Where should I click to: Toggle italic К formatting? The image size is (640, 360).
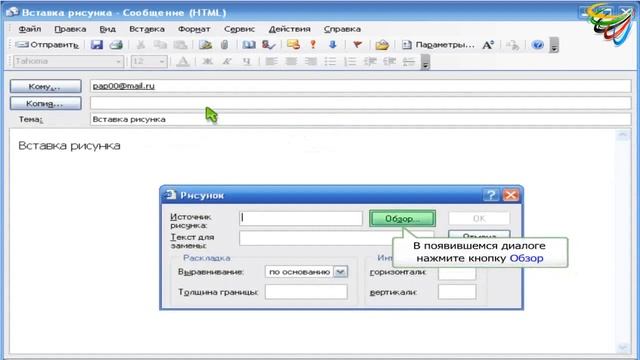pos(227,62)
